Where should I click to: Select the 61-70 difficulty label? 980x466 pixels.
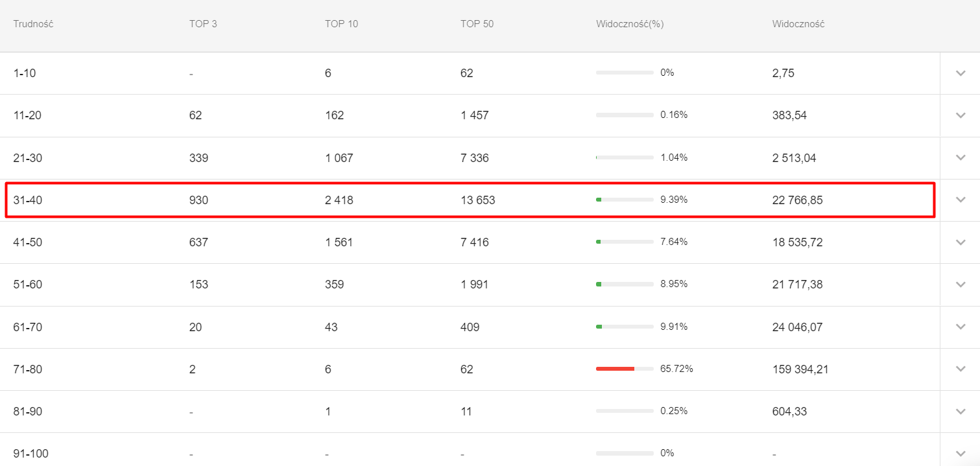28,327
